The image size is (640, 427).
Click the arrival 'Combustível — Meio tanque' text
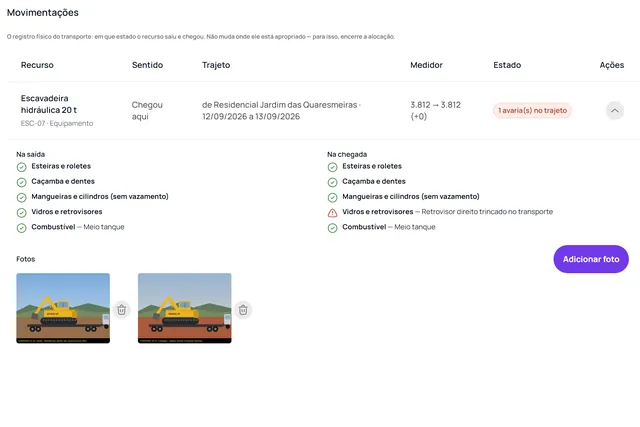pos(389,227)
